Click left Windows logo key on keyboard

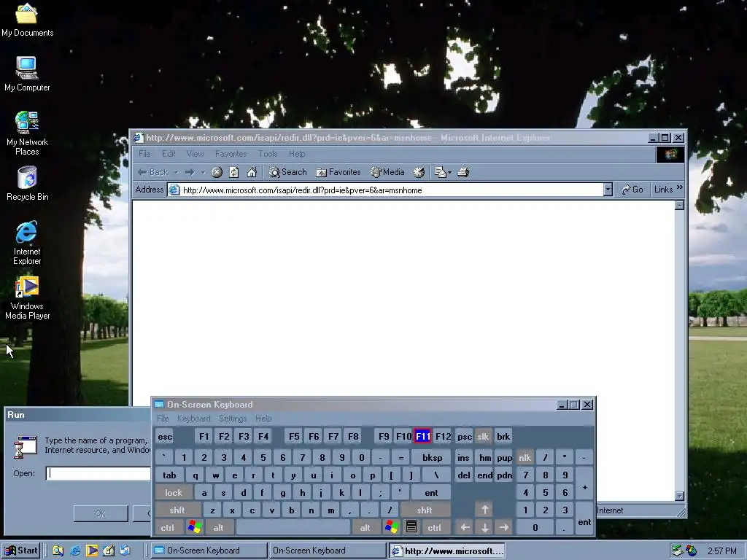(x=194, y=528)
